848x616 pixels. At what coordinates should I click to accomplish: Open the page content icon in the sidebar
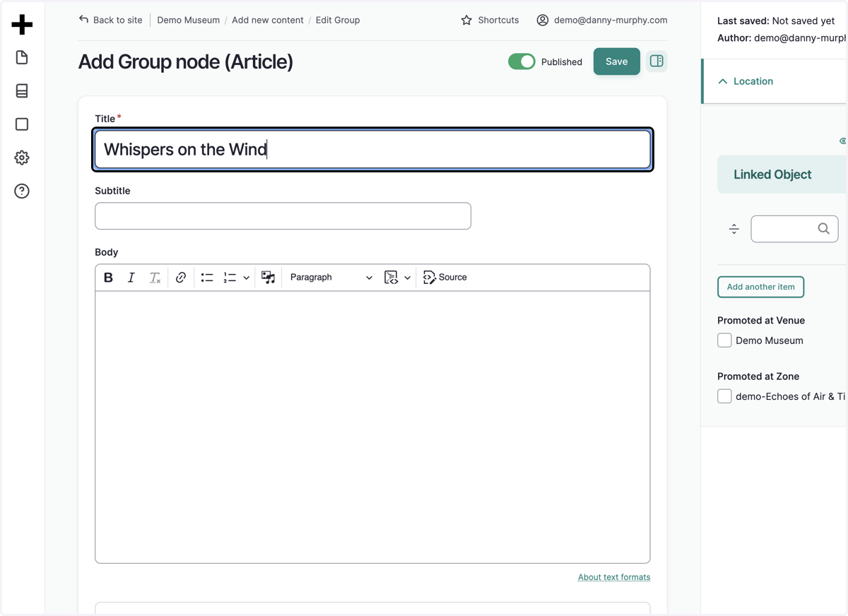[22, 57]
